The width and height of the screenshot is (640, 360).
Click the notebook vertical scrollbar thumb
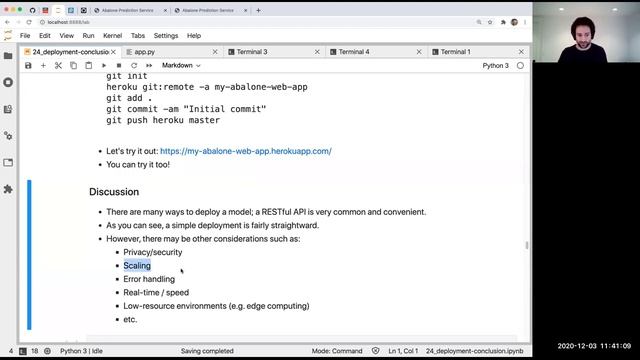pos(527,245)
